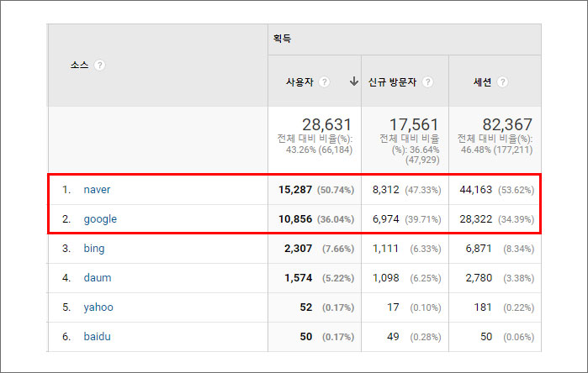Click the descending sort arrow in 사용자 column

tap(353, 82)
